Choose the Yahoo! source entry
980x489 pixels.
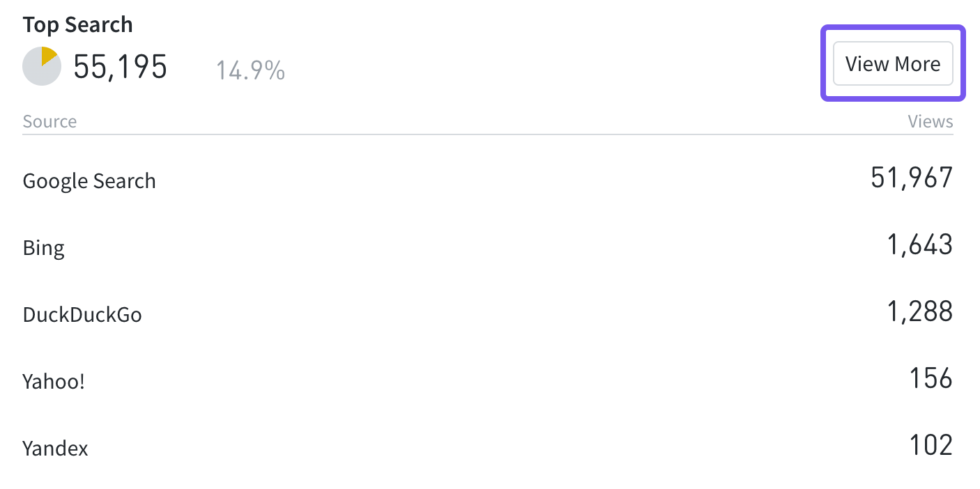(x=54, y=382)
